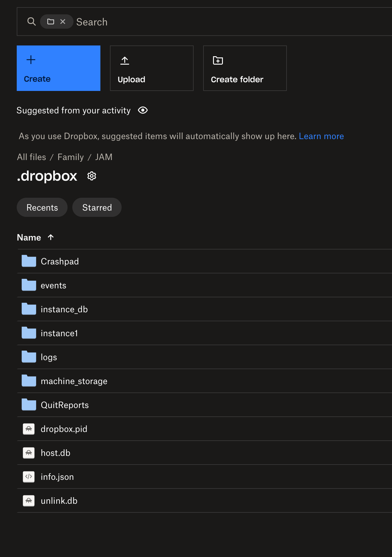Image resolution: width=392 pixels, height=557 pixels.
Task: Navigate to Family breadcrumb
Action: [x=71, y=157]
